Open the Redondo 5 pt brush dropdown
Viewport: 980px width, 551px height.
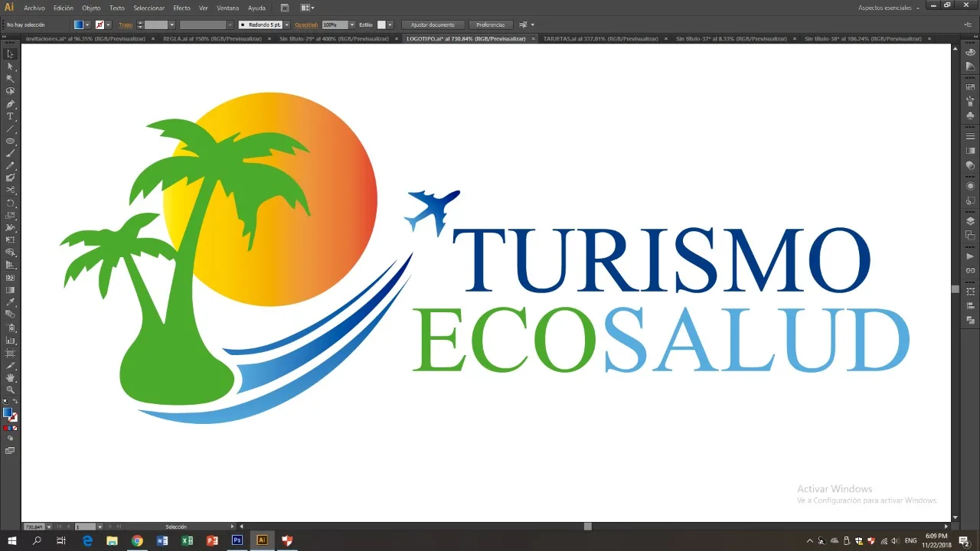[287, 24]
